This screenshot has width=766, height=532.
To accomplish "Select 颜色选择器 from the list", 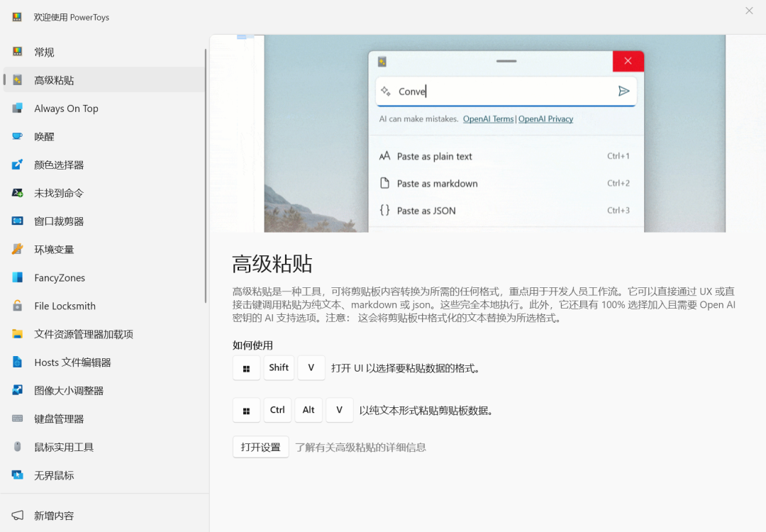I will pos(104,165).
